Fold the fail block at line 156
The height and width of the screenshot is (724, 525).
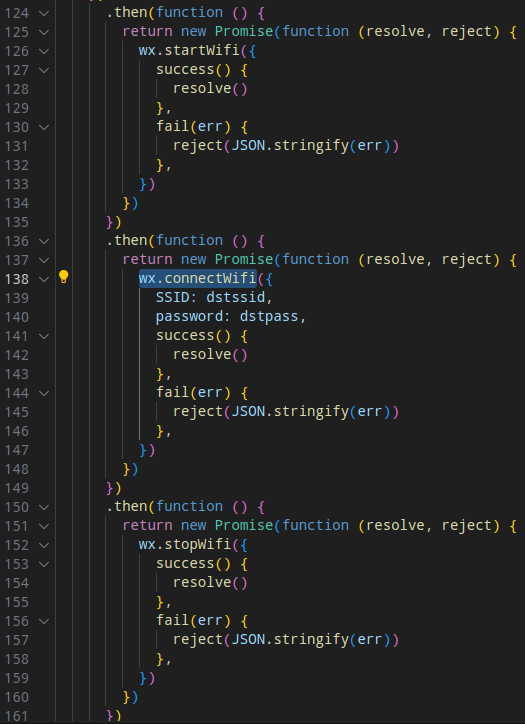click(44, 621)
